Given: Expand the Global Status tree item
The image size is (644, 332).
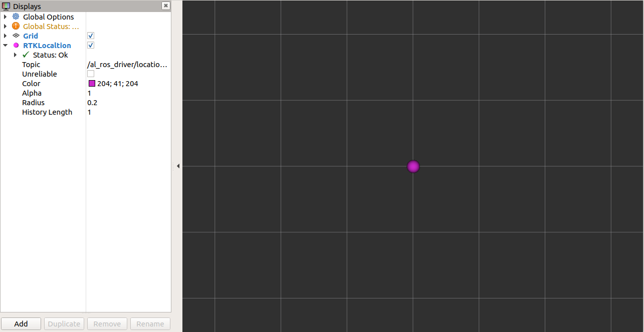Looking at the screenshot, I should tap(5, 26).
